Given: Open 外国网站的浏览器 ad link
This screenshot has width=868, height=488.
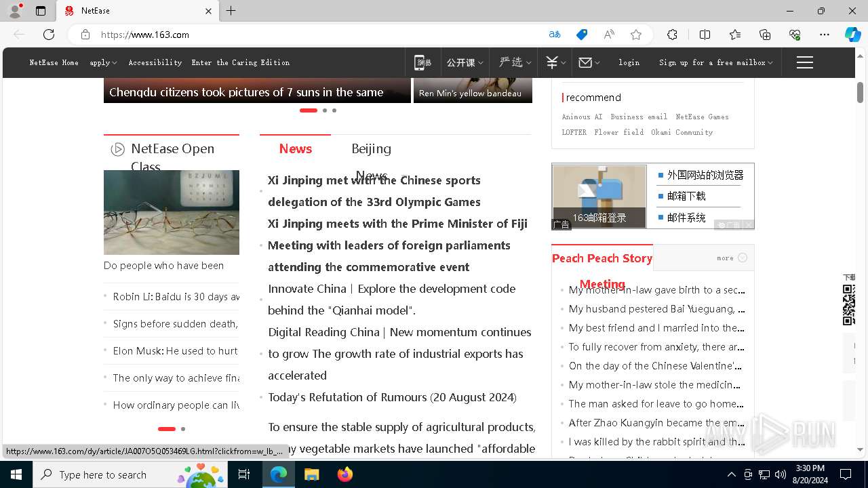Looking at the screenshot, I should tap(705, 175).
